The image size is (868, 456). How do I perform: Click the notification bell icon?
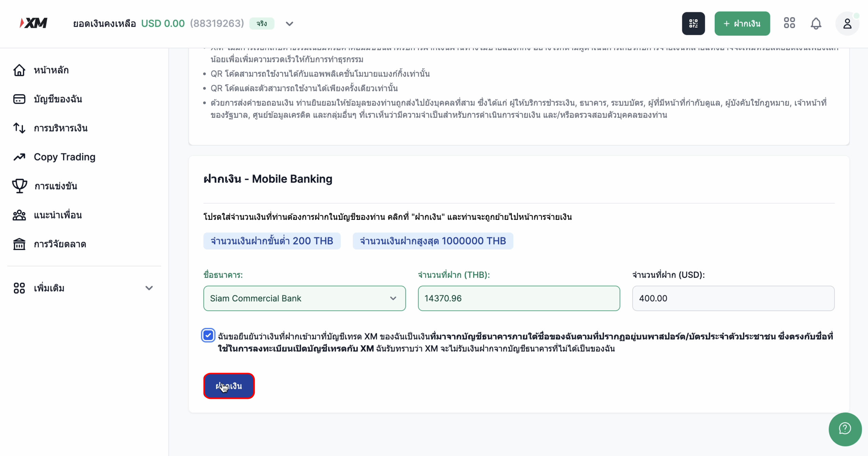[x=816, y=23]
